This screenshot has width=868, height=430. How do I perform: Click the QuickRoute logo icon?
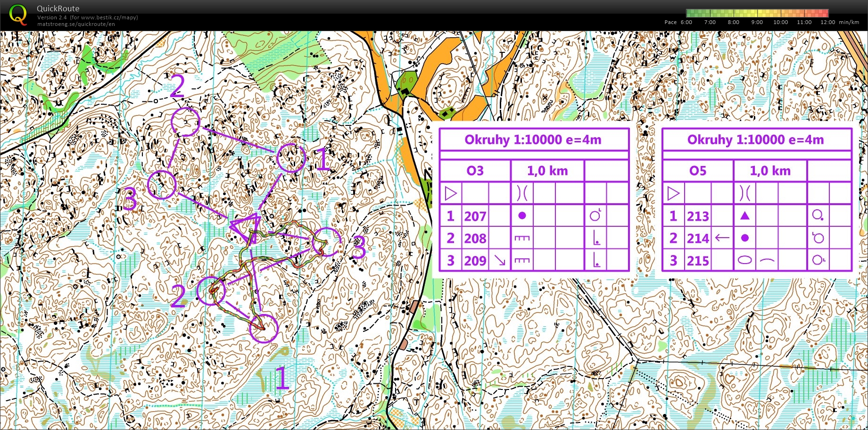(18, 15)
